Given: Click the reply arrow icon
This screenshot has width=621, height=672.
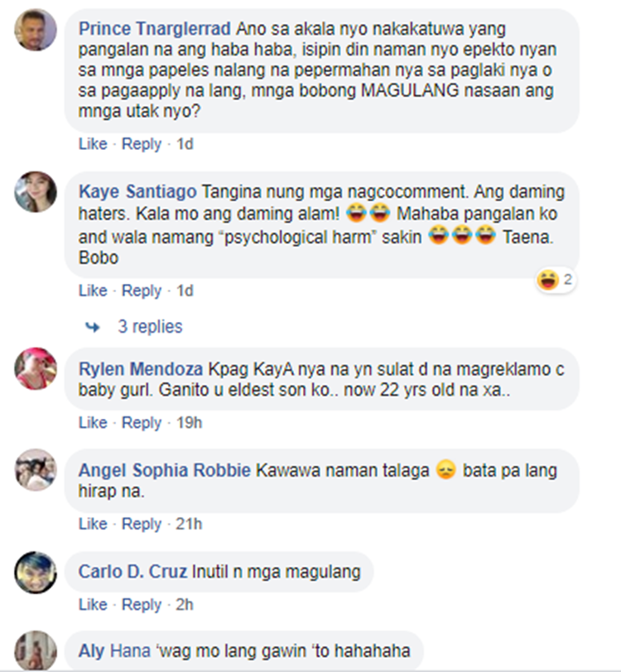Looking at the screenshot, I should tap(92, 328).
